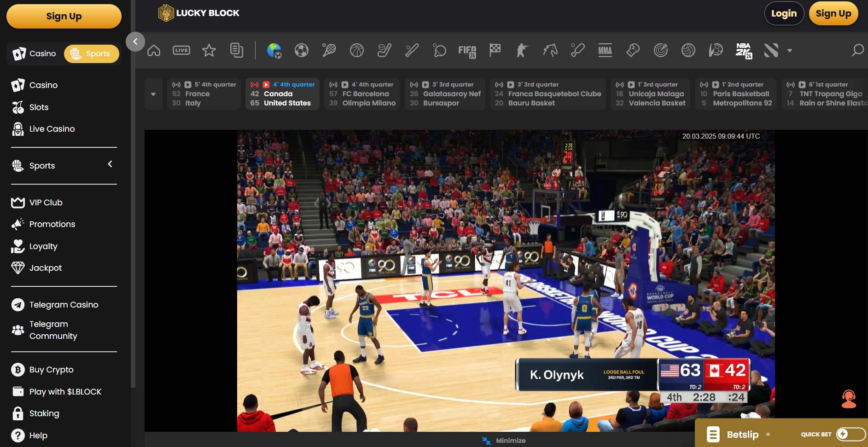
Task: Switch to the Sports tab toggle
Action: (x=91, y=53)
